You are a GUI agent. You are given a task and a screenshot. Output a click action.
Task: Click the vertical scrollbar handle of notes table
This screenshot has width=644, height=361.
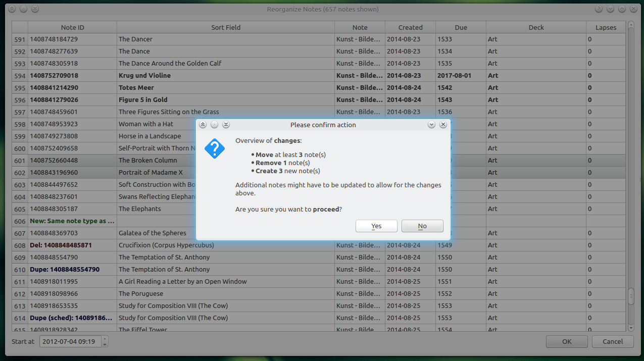[x=631, y=297]
